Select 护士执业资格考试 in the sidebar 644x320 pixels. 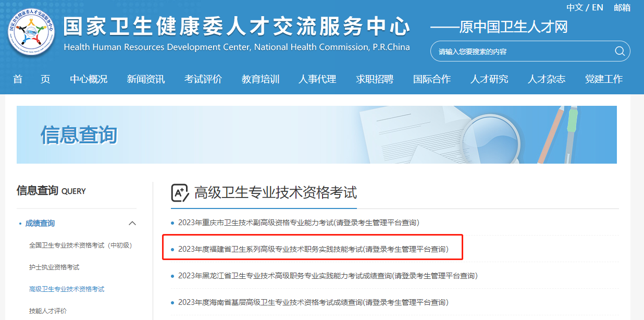tap(54, 267)
